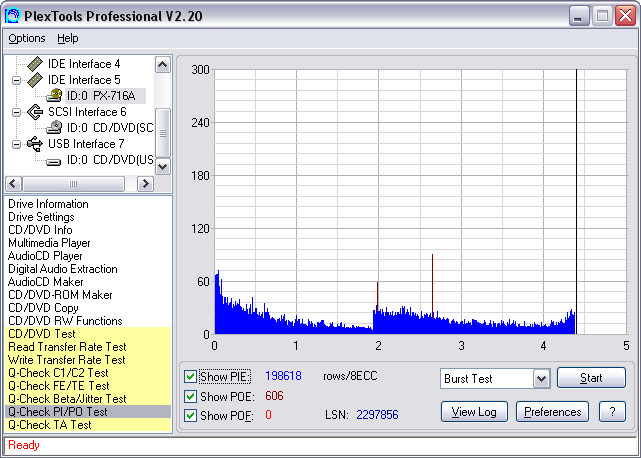Select Q-Check C1/C2 Test
The image size is (641, 458).
tap(89, 373)
